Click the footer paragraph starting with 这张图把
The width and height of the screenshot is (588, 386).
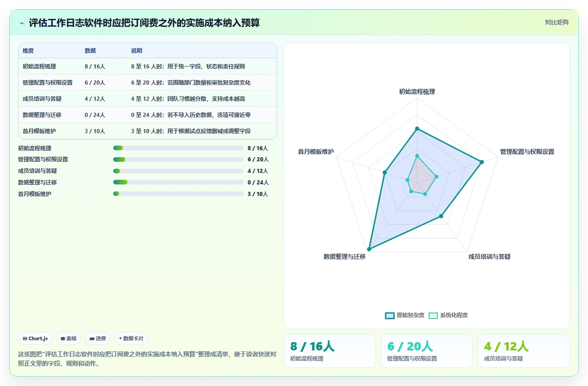click(147, 359)
